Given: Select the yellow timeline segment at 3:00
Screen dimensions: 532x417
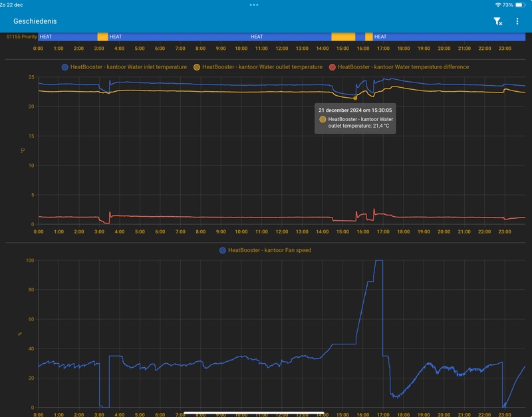Looking at the screenshot, I should [x=102, y=37].
